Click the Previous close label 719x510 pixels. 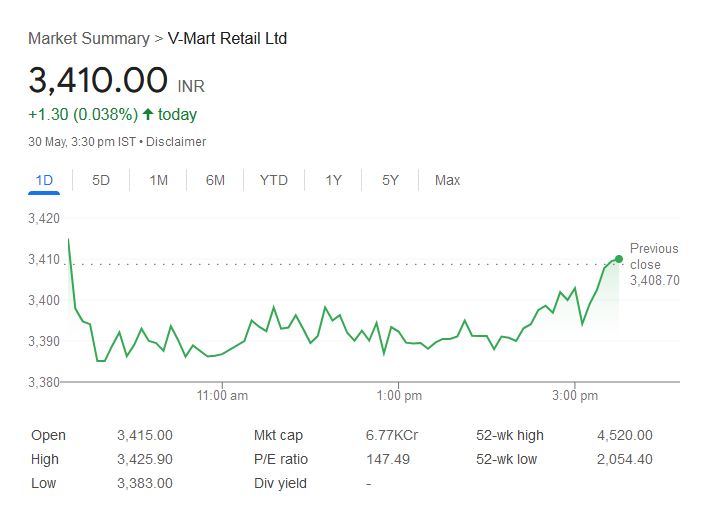(x=654, y=256)
